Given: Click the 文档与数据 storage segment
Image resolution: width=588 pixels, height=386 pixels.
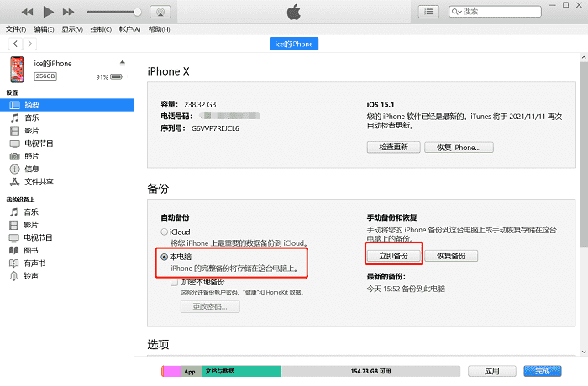Looking at the screenshot, I should click(x=242, y=371).
